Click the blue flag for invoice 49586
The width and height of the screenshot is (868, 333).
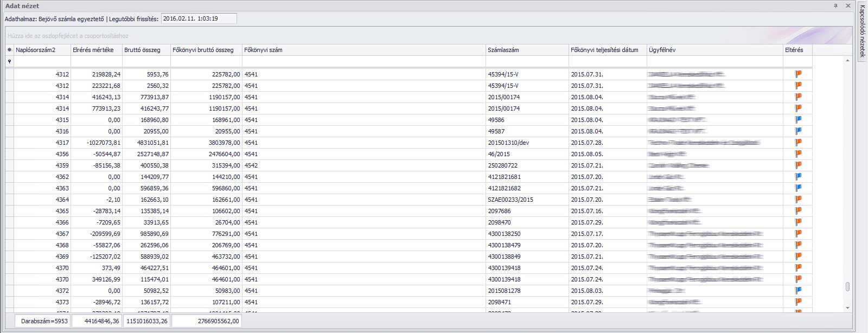click(798, 120)
